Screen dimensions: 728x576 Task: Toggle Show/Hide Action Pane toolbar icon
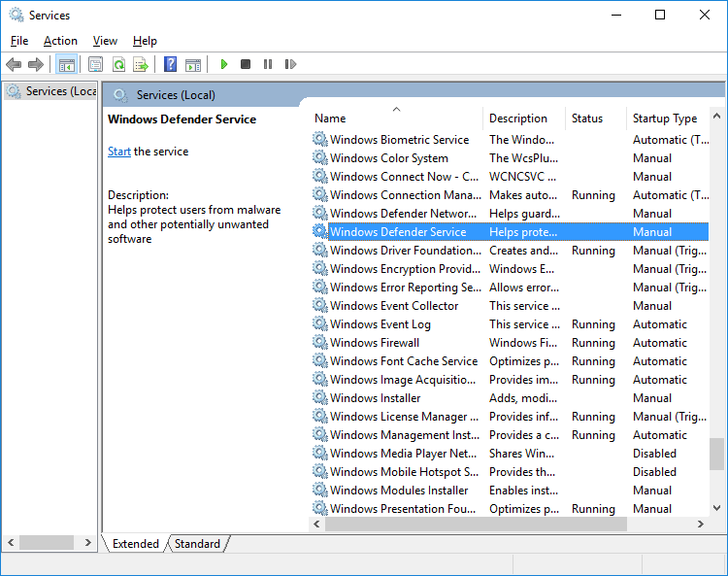click(193, 64)
